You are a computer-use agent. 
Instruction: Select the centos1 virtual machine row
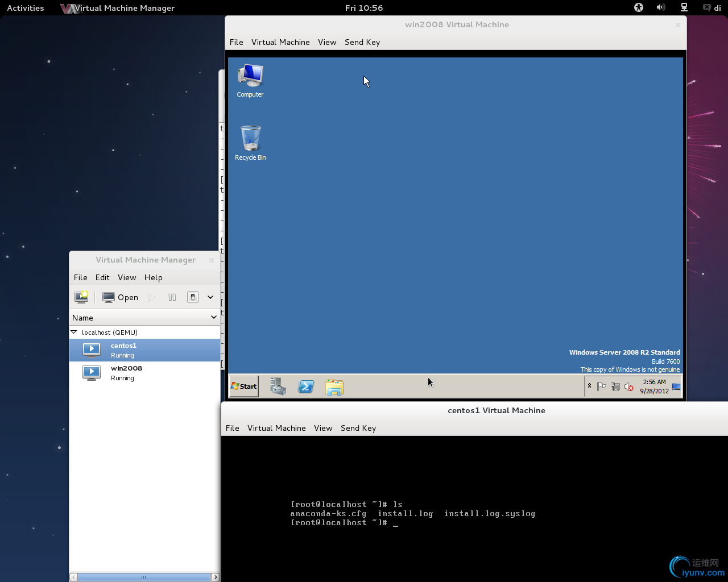(144, 350)
